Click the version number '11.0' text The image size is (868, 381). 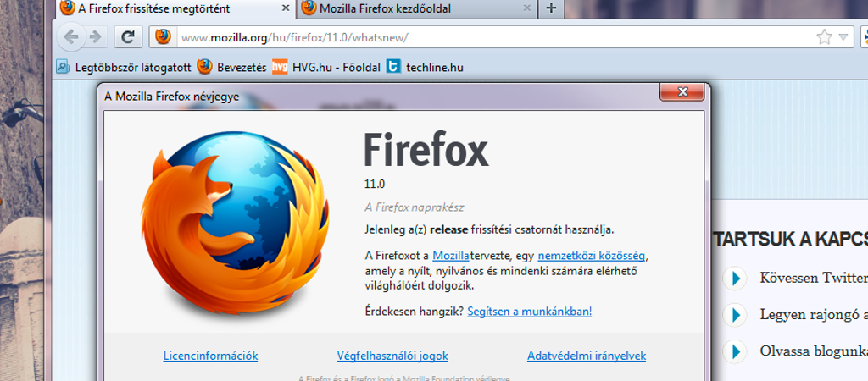(x=374, y=184)
